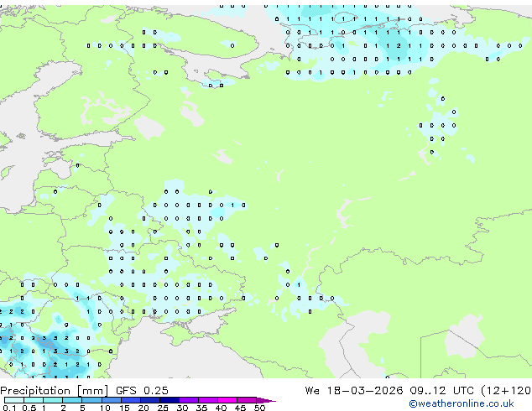Click the "40" legend scale label
The image size is (532, 411).
pyautogui.click(x=221, y=408)
